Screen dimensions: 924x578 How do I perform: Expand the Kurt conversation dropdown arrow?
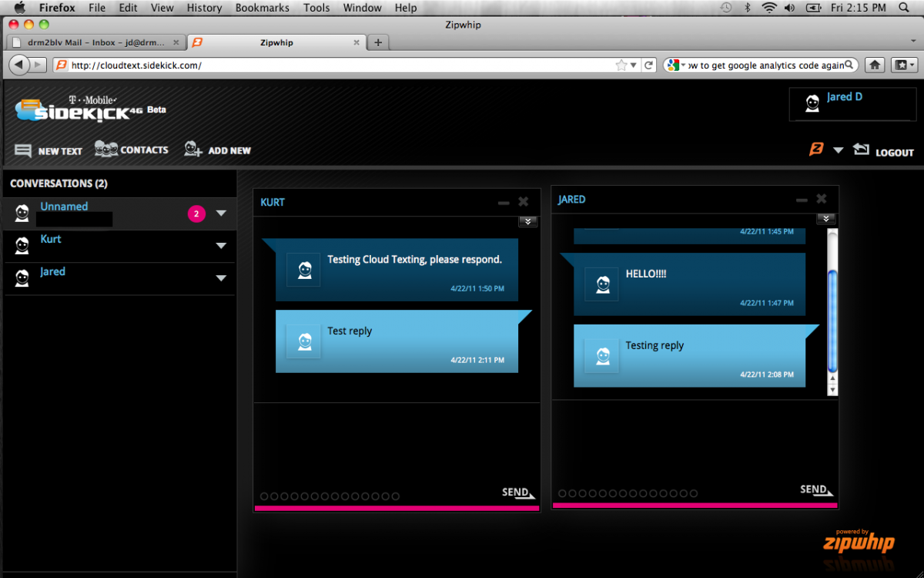coord(221,246)
